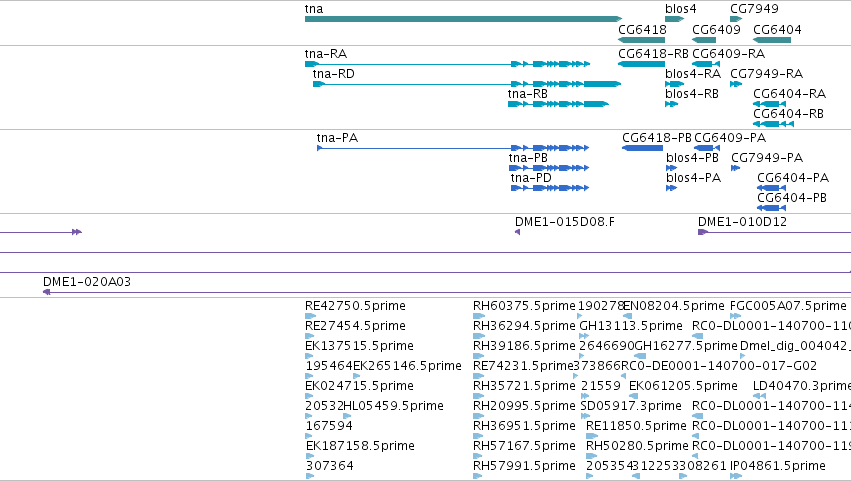Image resolution: width=851 pixels, height=481 pixels.
Task: Click the blos4-PB protein label
Action: pyautogui.click(x=693, y=158)
